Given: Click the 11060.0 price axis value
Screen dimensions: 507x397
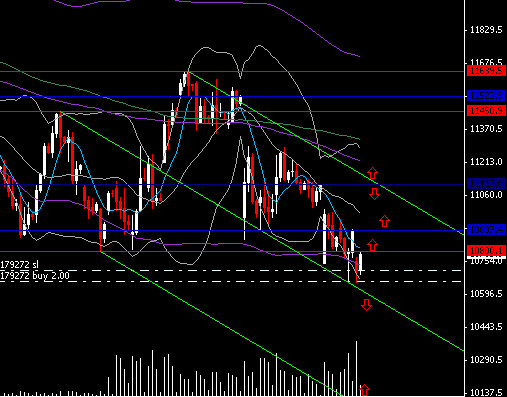Looking at the screenshot, I should 486,195.
